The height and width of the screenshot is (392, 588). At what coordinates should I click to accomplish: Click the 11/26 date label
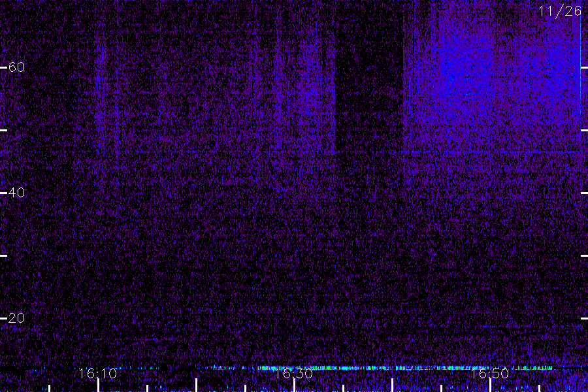click(x=560, y=11)
